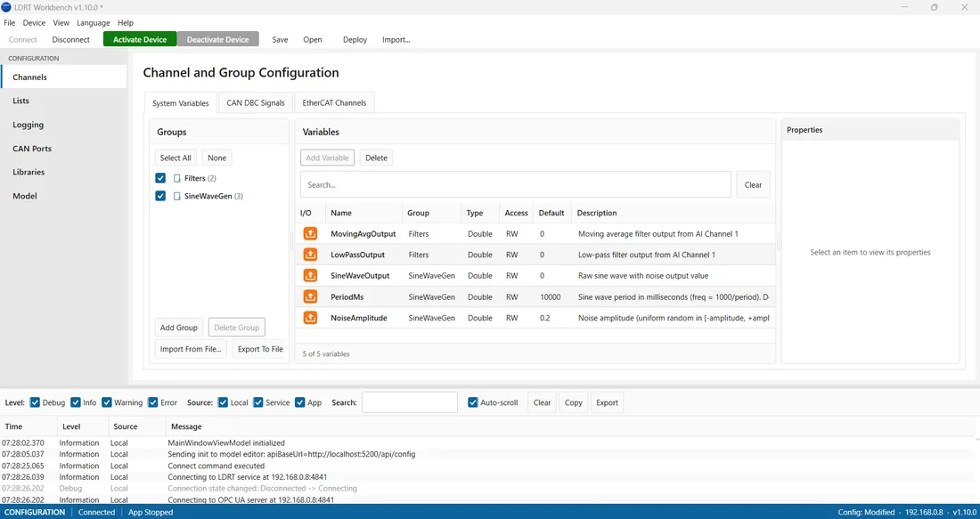Click the None groups button
980x519 pixels.
[x=216, y=158]
